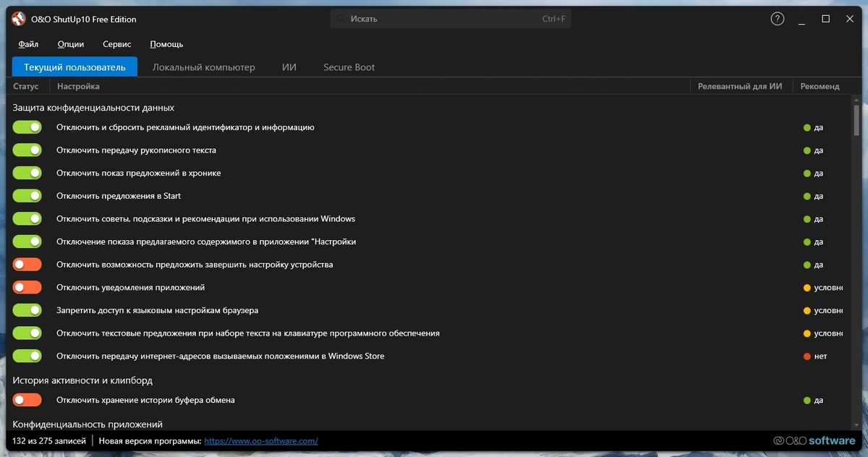This screenshot has width=868, height=457.
Task: Enable clipboard history storage disabling switch
Action: tap(27, 400)
